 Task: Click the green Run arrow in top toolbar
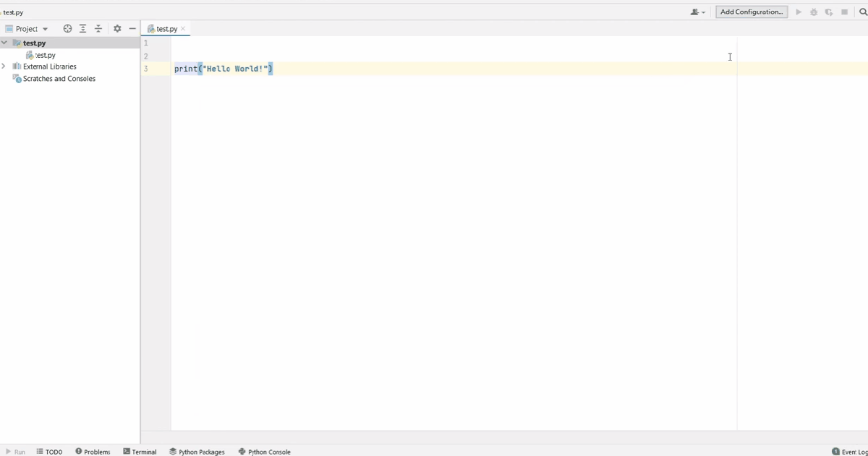click(x=799, y=12)
